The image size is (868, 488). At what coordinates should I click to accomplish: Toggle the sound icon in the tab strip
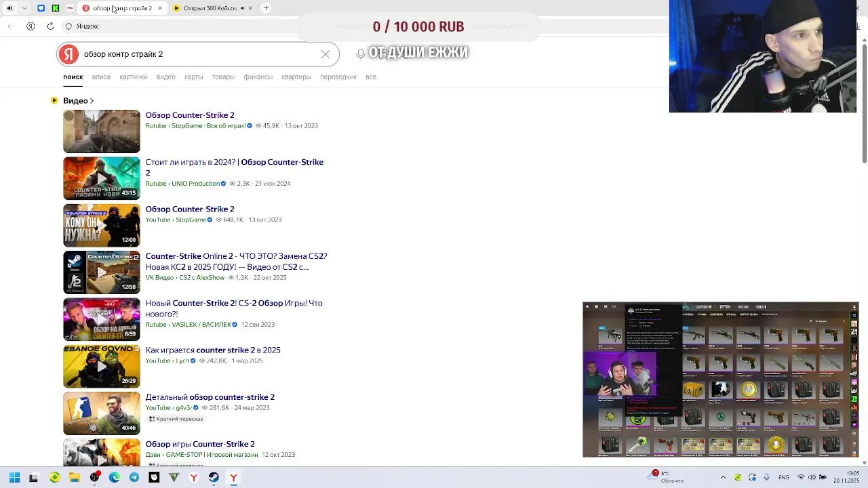tap(9, 8)
